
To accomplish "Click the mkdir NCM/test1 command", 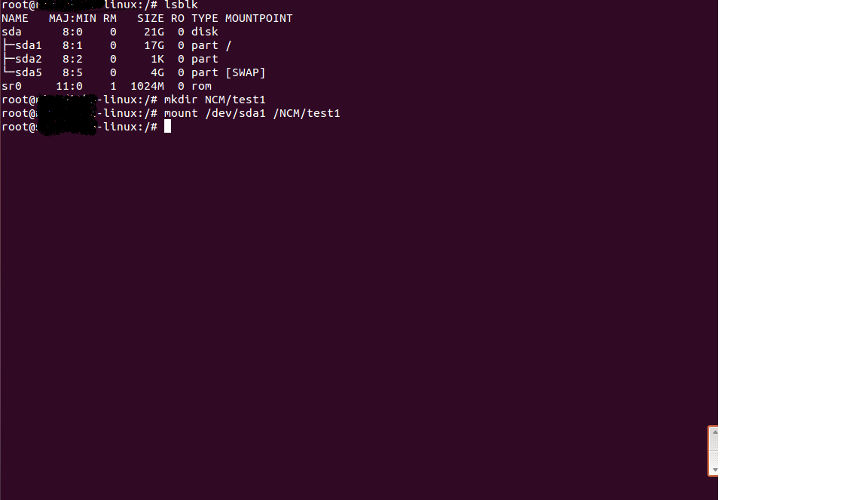I will tap(215, 100).
